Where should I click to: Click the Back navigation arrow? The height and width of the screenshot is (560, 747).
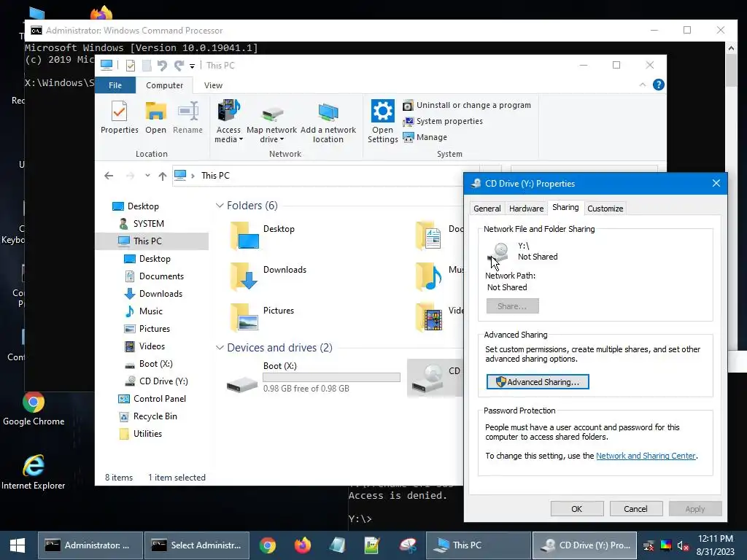click(x=109, y=176)
